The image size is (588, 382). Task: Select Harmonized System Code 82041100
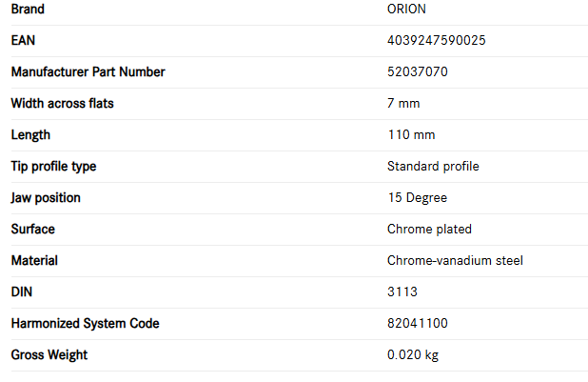[418, 323]
